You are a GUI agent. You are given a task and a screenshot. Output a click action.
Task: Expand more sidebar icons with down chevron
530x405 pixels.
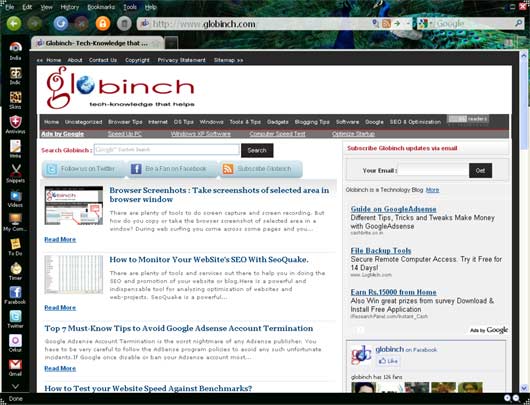coord(15,386)
